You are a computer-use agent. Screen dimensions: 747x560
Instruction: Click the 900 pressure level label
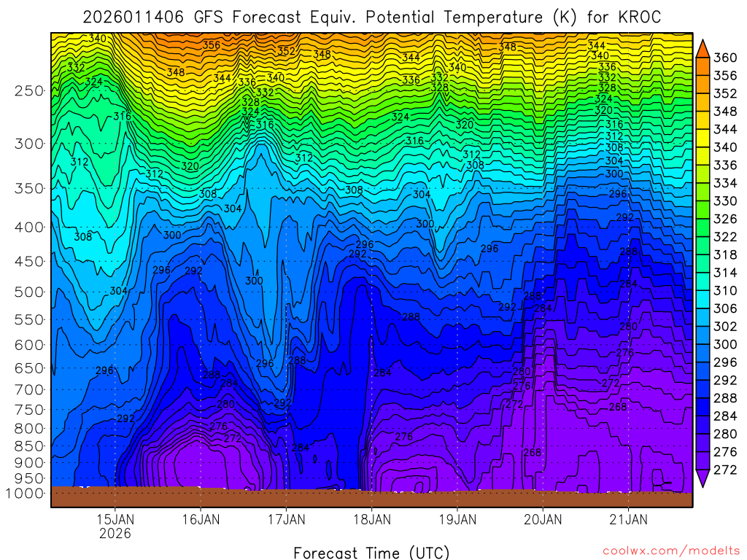point(29,462)
